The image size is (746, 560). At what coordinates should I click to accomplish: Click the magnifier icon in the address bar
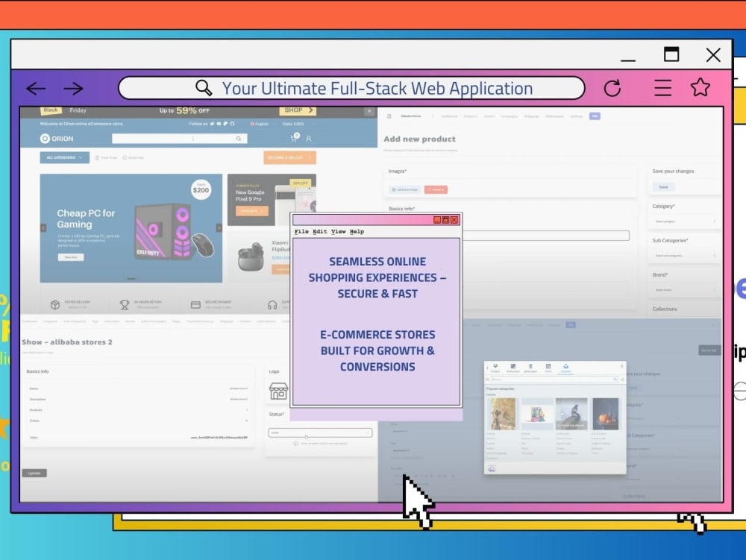click(204, 87)
